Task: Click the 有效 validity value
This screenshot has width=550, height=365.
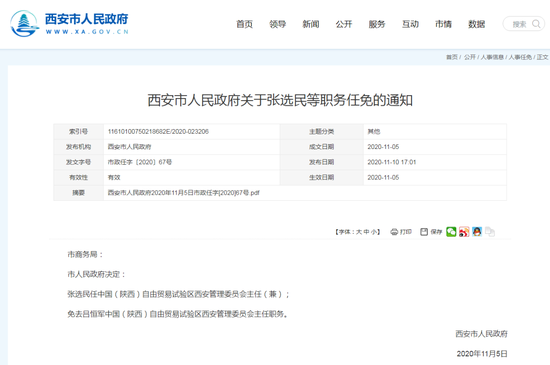Action: (x=114, y=177)
